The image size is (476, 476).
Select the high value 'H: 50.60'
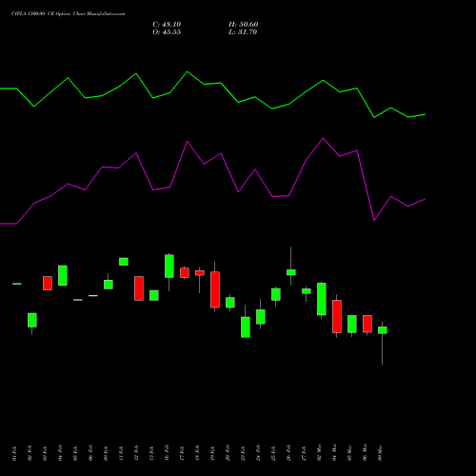244,25
